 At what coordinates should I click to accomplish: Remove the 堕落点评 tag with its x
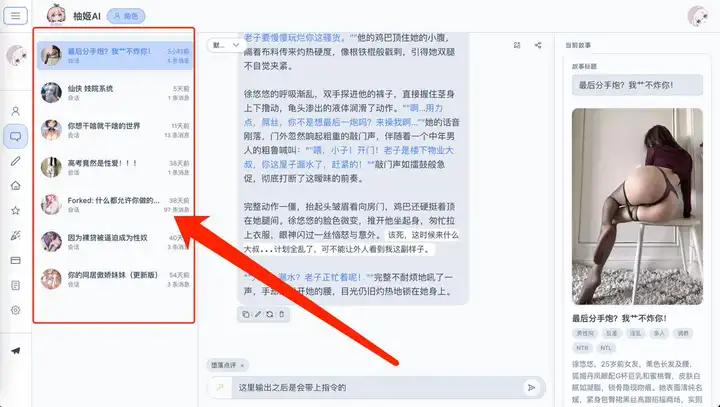[243, 365]
